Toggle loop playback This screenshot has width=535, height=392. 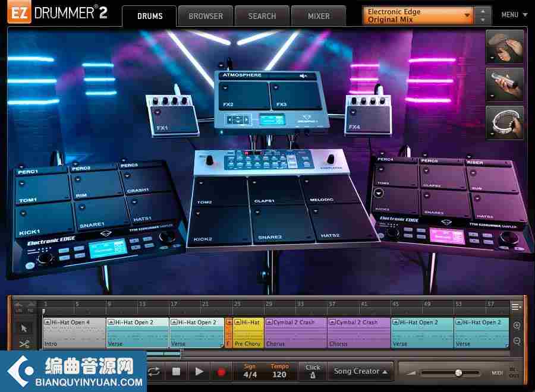click(154, 371)
